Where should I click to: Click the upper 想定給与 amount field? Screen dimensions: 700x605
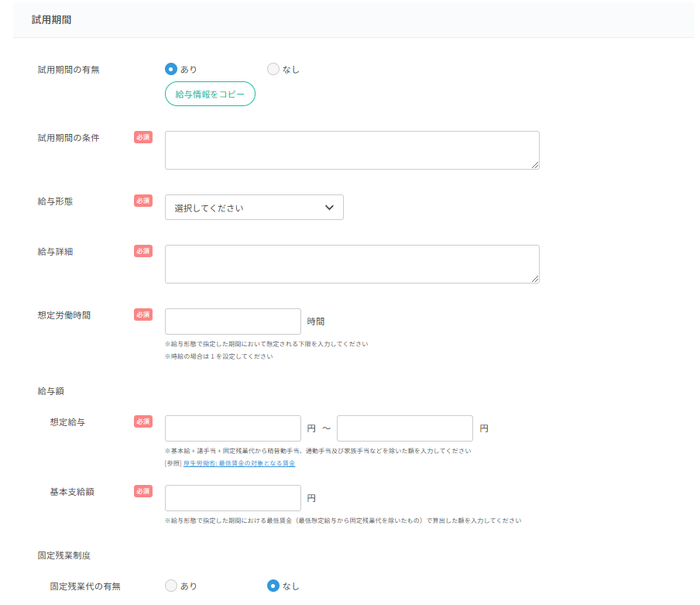tap(404, 428)
